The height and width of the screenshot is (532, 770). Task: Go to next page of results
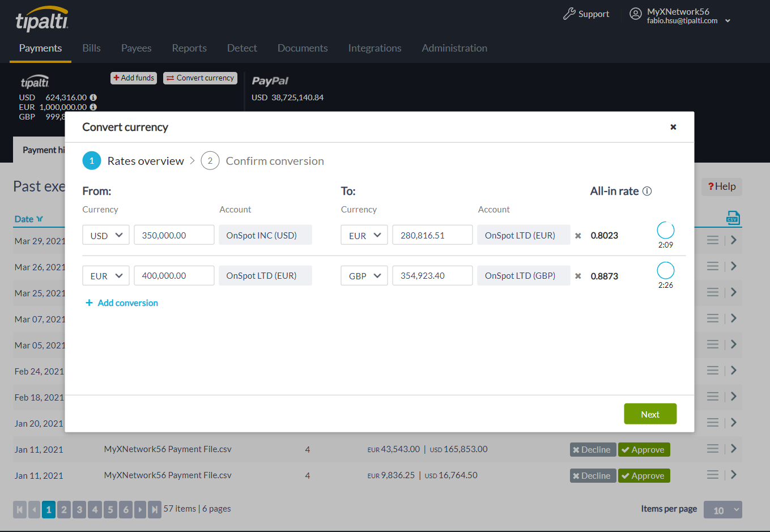[x=141, y=509]
